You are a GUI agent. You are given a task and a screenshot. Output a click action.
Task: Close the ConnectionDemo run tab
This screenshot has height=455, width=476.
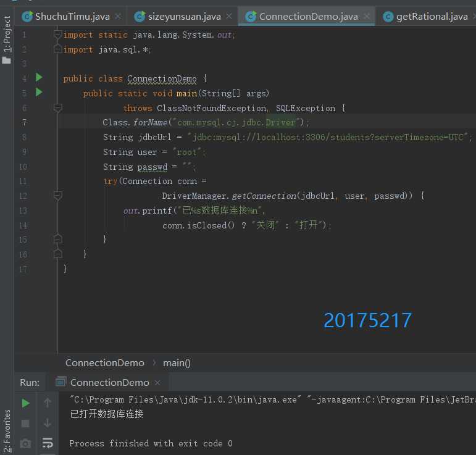pyautogui.click(x=157, y=383)
